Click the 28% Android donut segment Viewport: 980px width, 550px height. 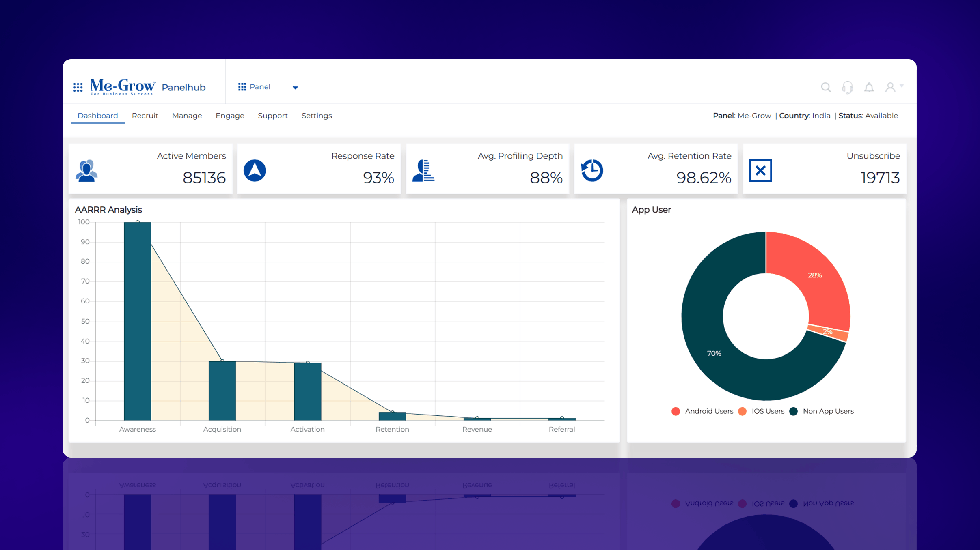pyautogui.click(x=815, y=275)
